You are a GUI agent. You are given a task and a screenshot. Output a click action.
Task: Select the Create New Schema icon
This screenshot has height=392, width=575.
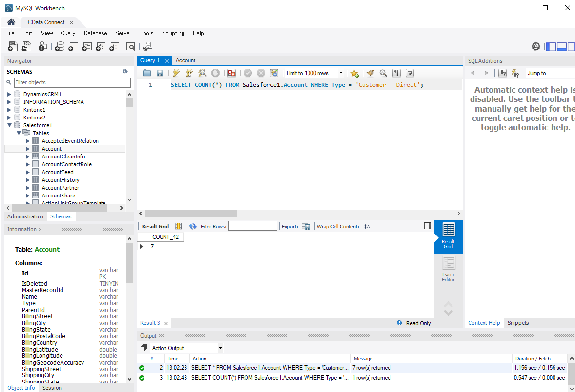pyautogui.click(x=60, y=46)
